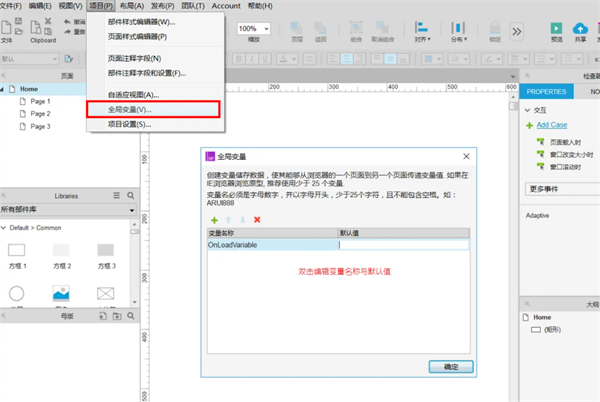Choose 项目设置(S) from the menu
The image size is (600, 402).
point(129,124)
